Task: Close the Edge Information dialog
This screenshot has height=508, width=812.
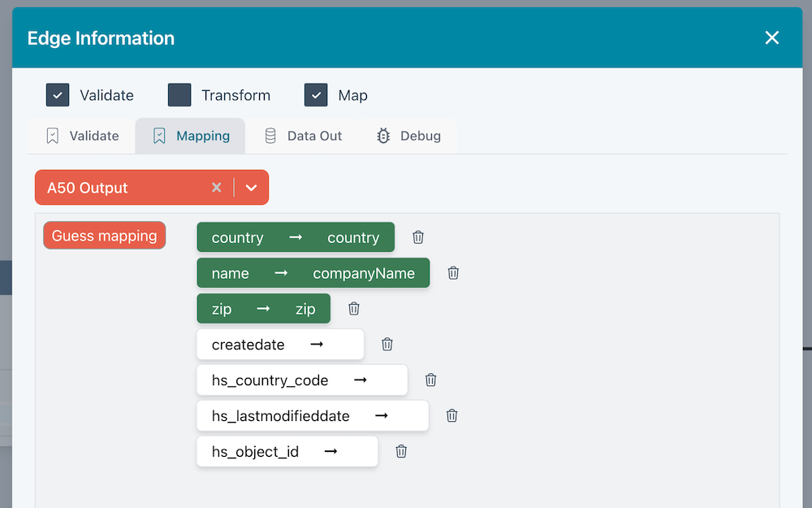Action: [x=771, y=37]
